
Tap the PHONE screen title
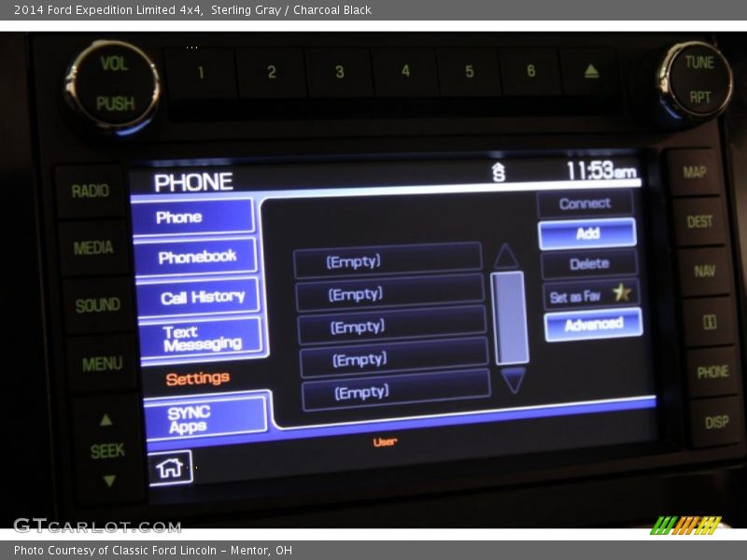(x=193, y=182)
